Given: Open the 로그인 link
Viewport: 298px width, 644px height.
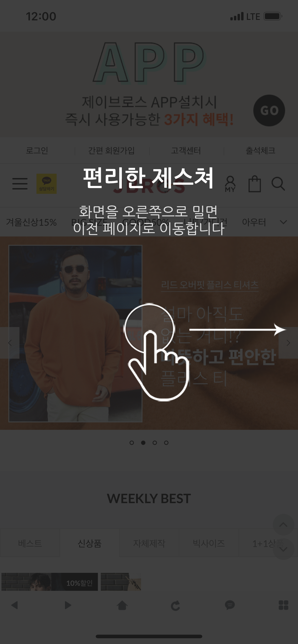Looking at the screenshot, I should (37, 150).
